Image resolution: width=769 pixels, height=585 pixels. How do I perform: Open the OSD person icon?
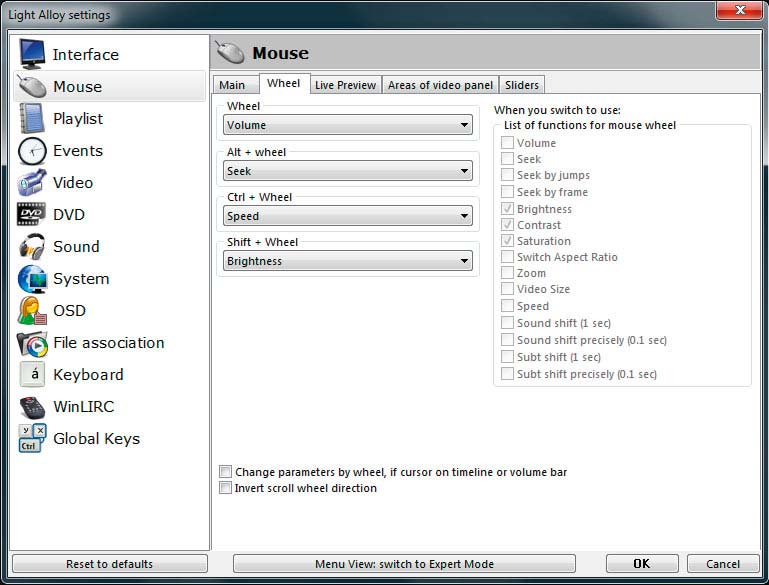[x=32, y=310]
